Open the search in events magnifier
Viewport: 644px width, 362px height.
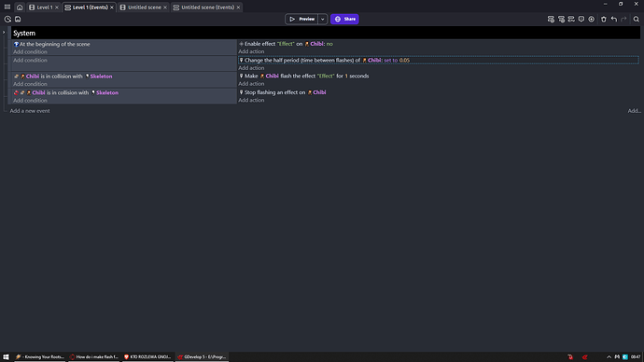click(637, 19)
